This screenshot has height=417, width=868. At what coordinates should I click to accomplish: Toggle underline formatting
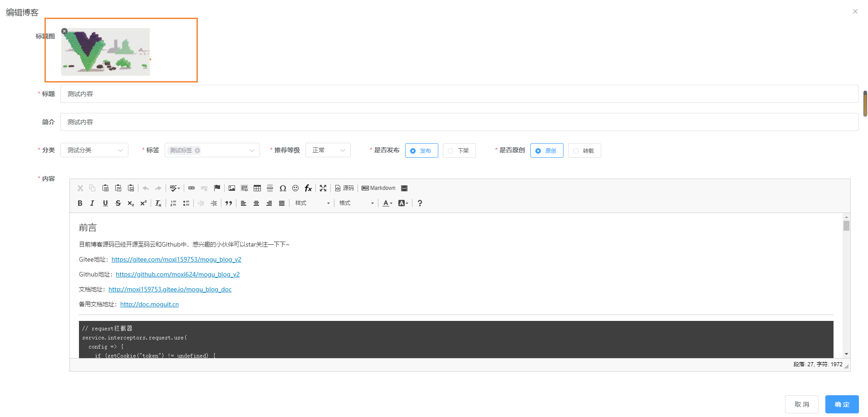pyautogui.click(x=105, y=203)
